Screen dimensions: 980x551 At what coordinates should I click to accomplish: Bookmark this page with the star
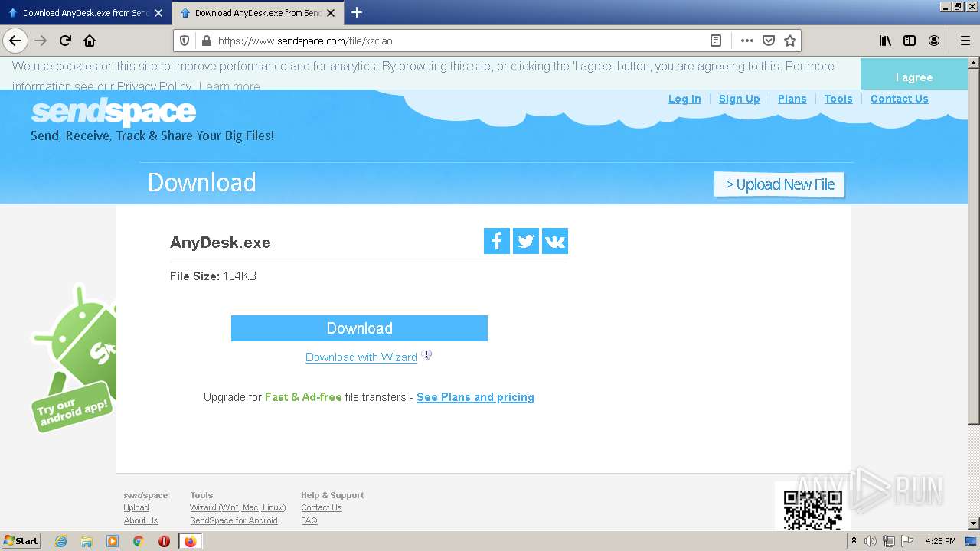790,41
